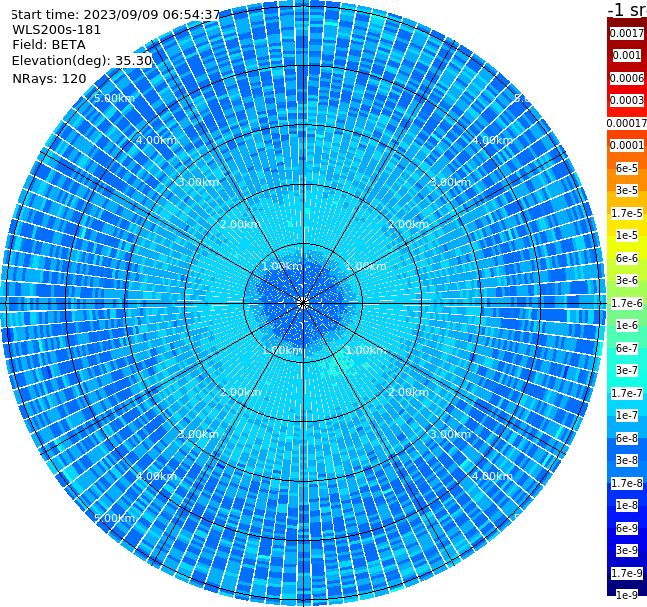Select the WLS200s-181 instrument label

57,30
